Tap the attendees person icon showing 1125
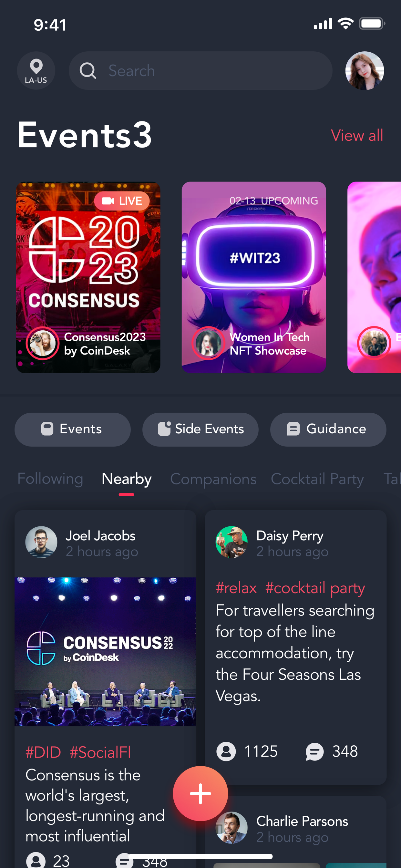Viewport: 401px width, 868px height. (226, 752)
